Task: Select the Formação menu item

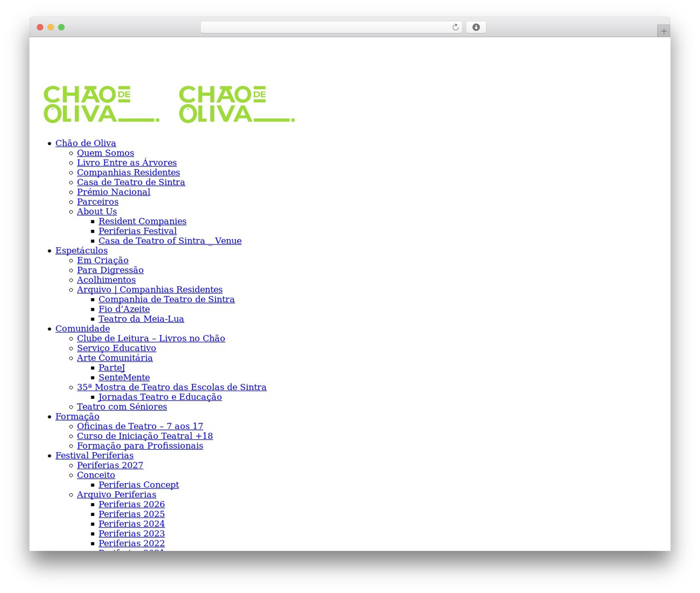Action: (x=77, y=417)
